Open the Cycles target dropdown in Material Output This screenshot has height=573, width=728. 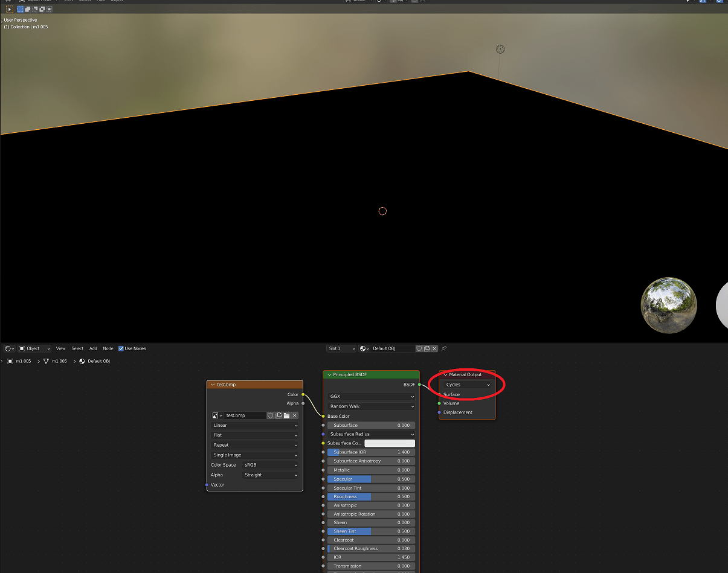click(x=467, y=385)
